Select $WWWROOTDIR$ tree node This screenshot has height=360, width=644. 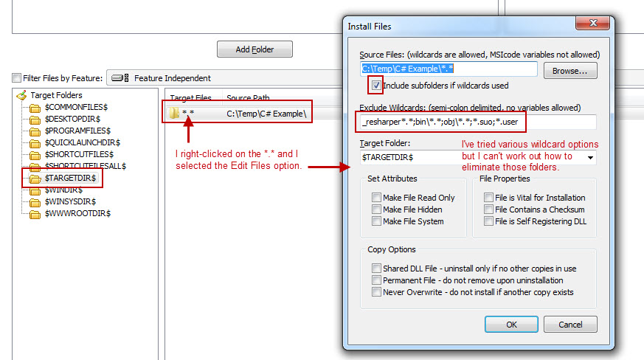point(77,214)
